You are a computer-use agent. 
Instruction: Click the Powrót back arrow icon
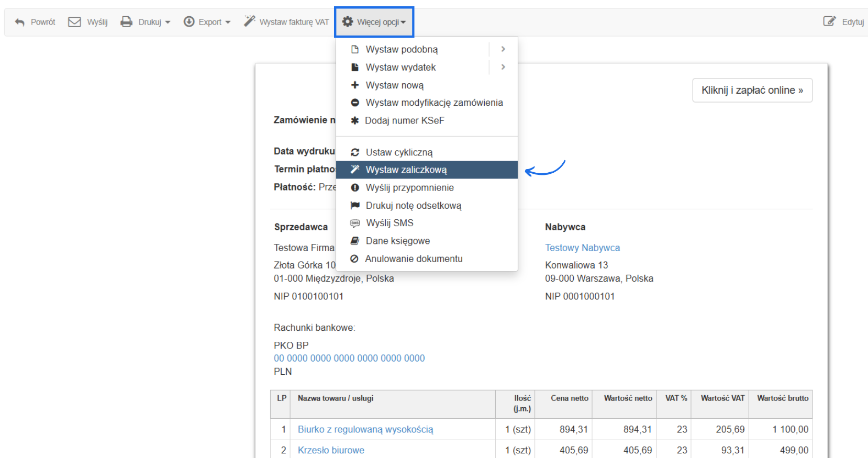tap(20, 22)
